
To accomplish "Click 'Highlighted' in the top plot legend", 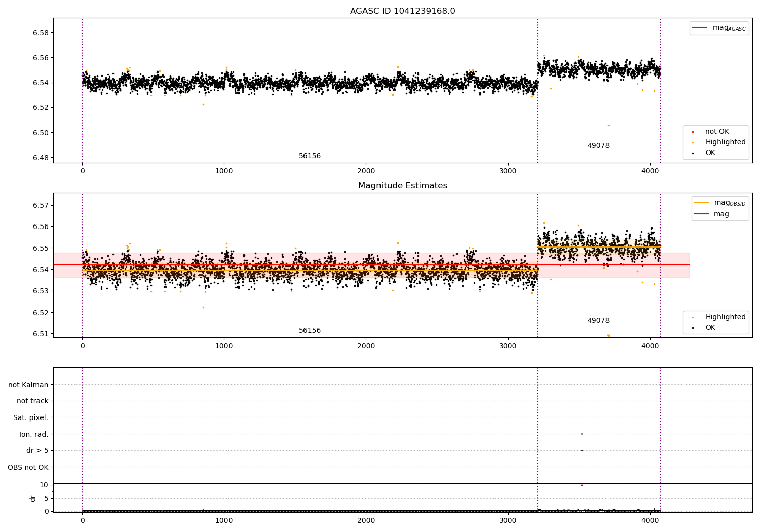I will (726, 142).
